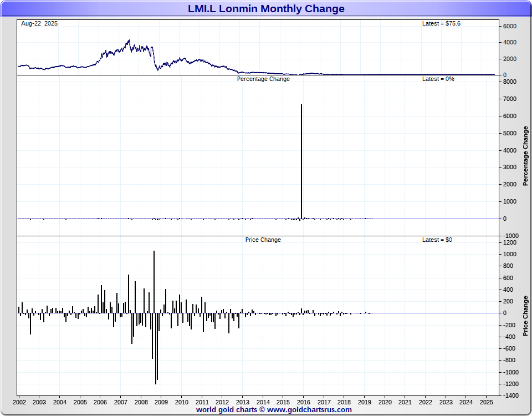Click the 3000 tick on percentage axis

pos(510,167)
